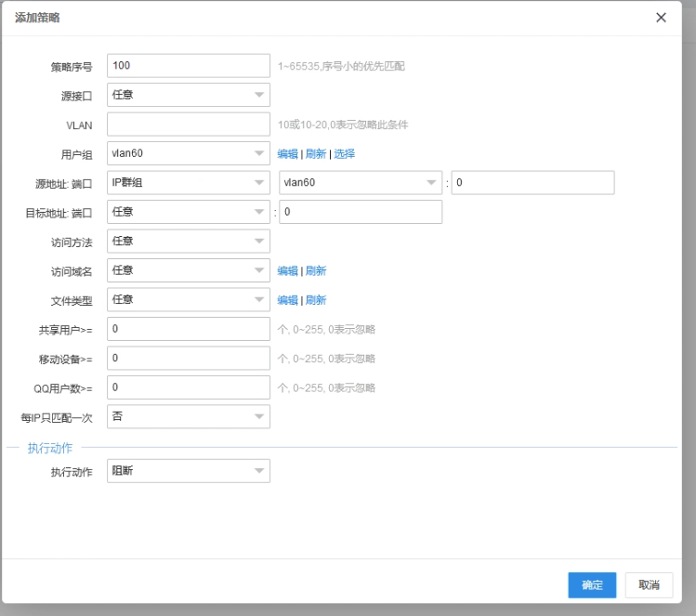Open the 源接口 dropdown

pyautogui.click(x=189, y=95)
